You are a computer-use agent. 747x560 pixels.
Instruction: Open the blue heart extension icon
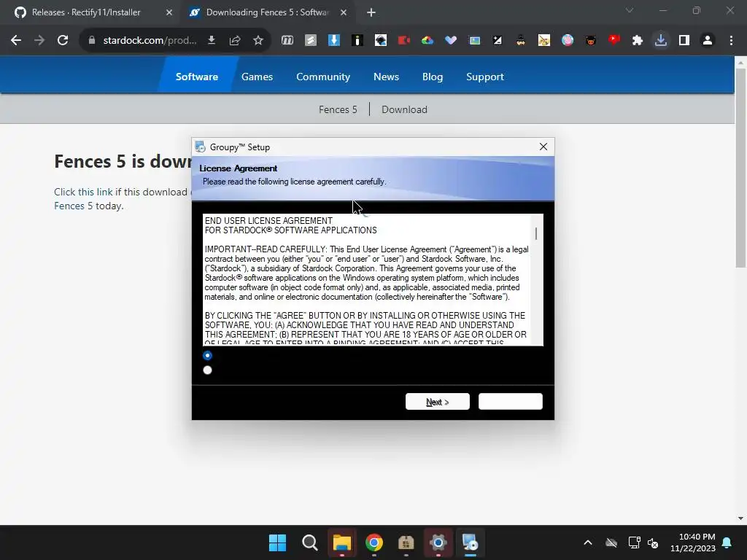[x=451, y=41]
